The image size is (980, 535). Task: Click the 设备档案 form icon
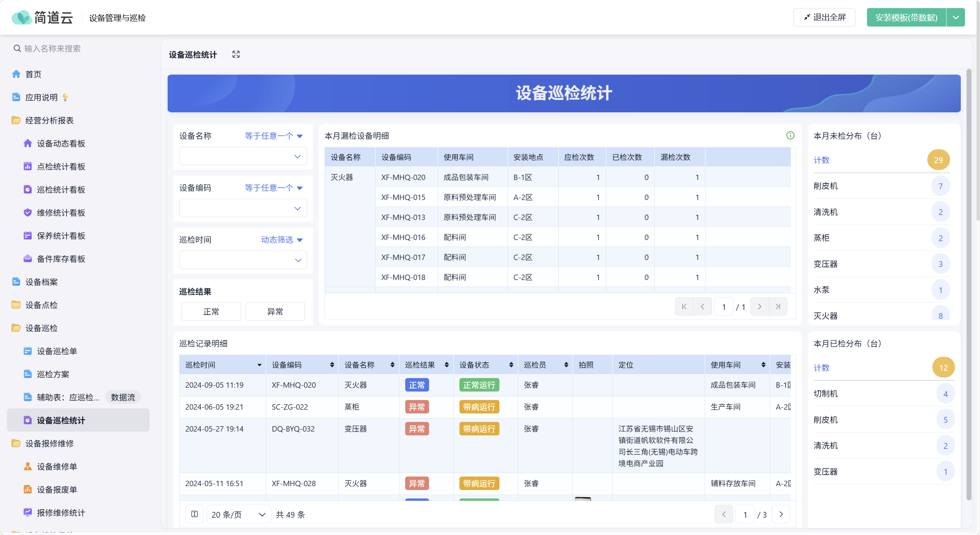coord(16,282)
